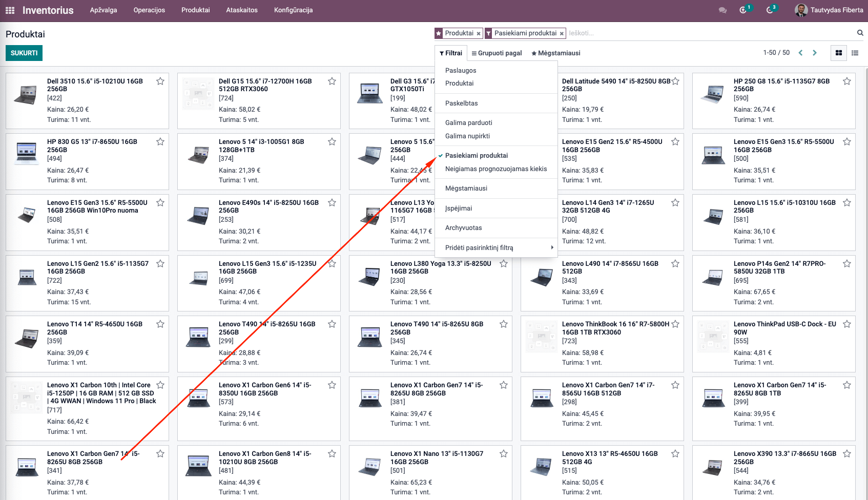Open the apps grid menu icon
The image size is (868, 500).
click(x=10, y=10)
